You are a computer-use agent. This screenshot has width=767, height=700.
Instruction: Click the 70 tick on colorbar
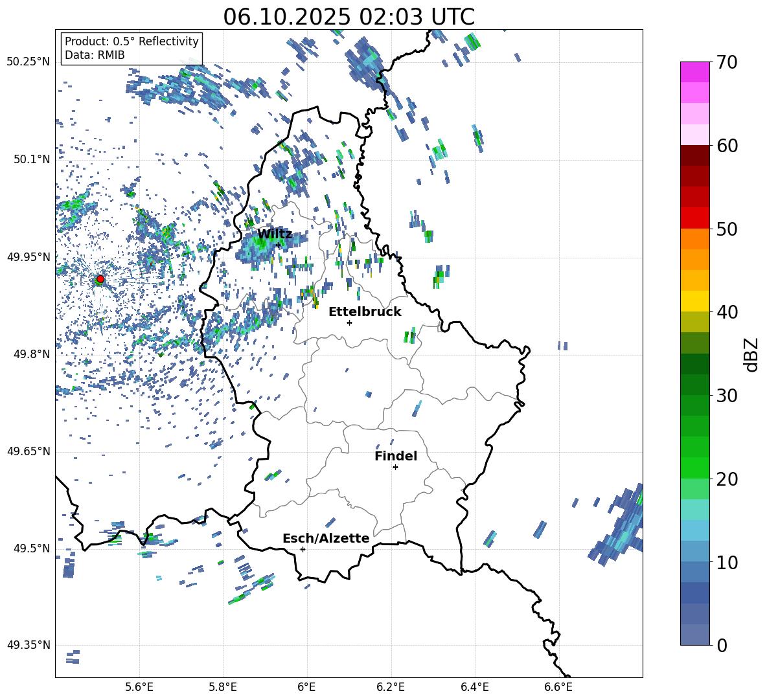point(726,62)
